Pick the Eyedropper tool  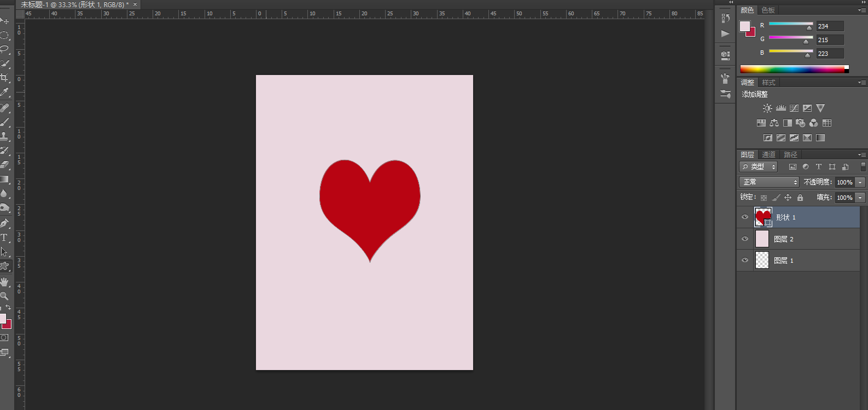[4, 92]
